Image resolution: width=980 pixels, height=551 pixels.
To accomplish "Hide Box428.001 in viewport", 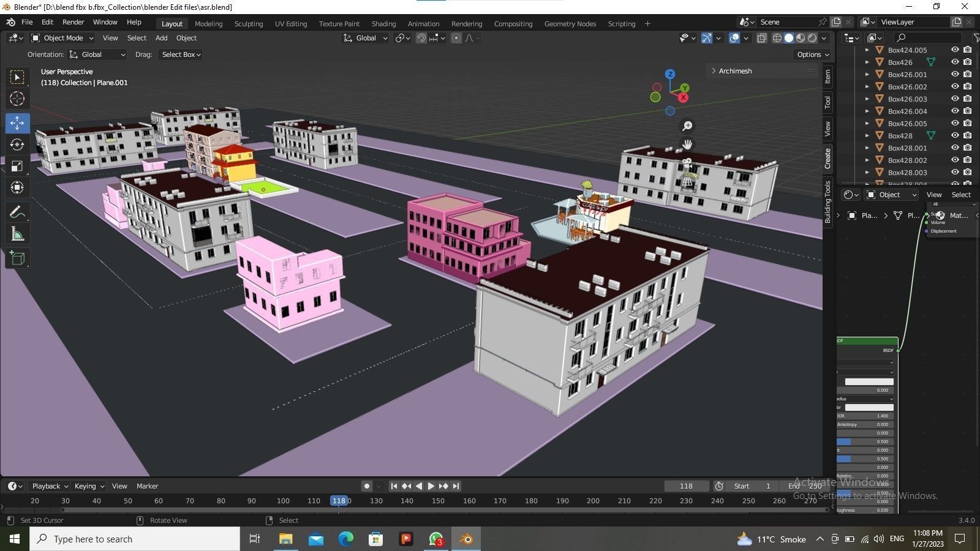I will click(955, 148).
